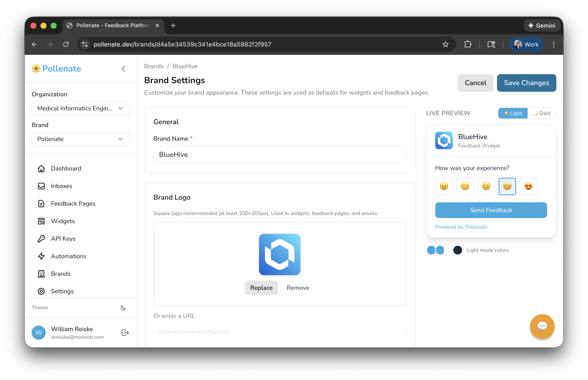Screen dimensions: 588x380
Task: Click the Brands breadcrumb link
Action: click(x=154, y=66)
